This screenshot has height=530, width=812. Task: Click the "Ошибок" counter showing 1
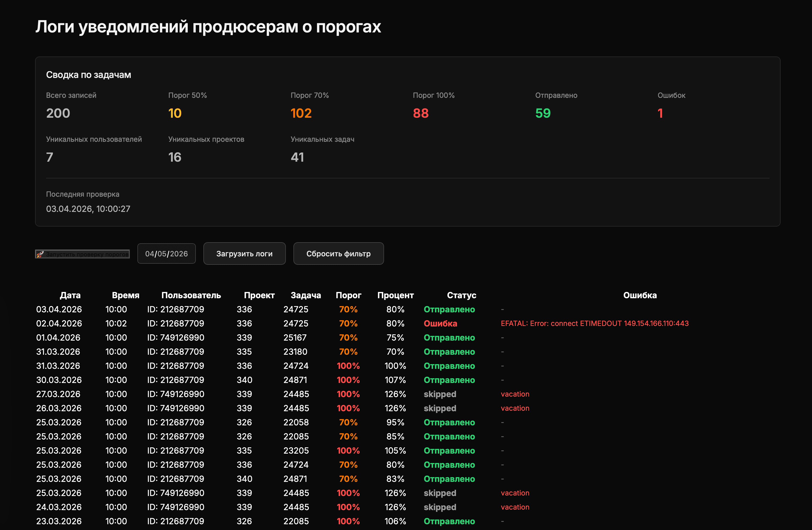tap(660, 113)
